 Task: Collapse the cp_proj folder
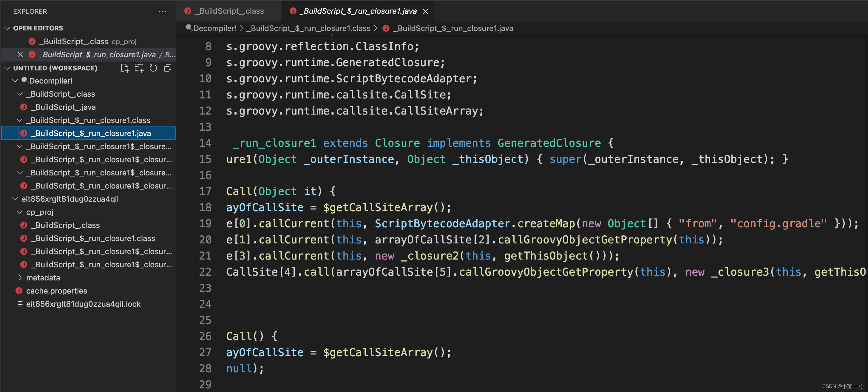coord(20,212)
